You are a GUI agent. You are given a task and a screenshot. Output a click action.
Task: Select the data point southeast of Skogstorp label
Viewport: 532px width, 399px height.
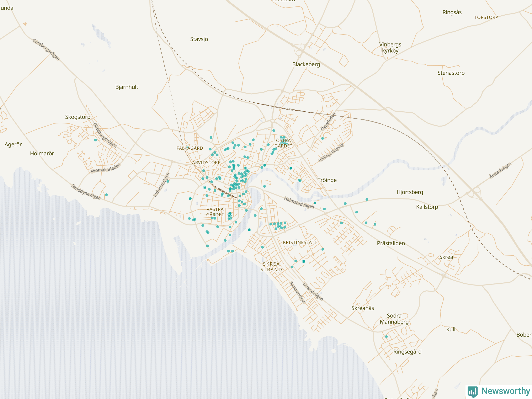tap(95, 140)
